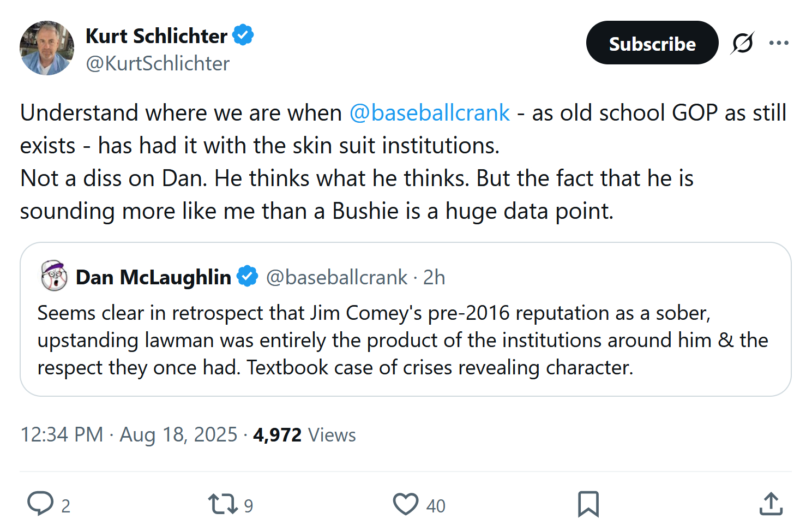
Task: Click the reply comment icon
Action: tap(41, 504)
